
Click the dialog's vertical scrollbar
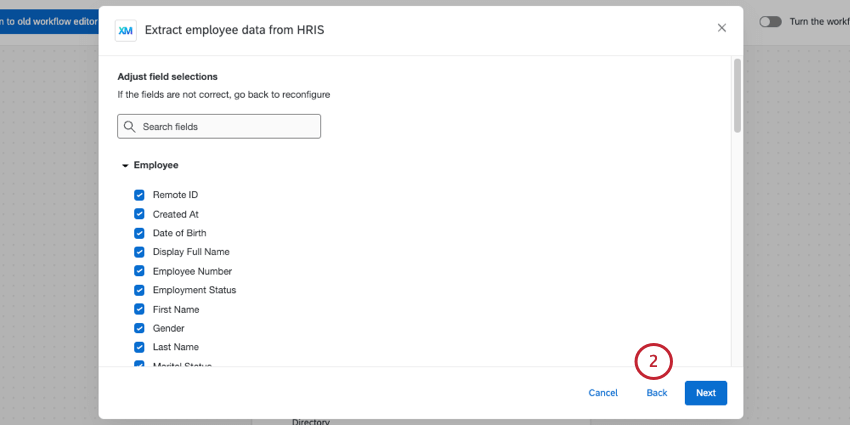pyautogui.click(x=737, y=95)
